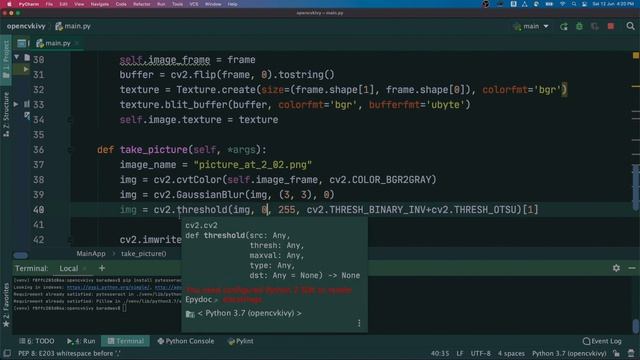Click the opencvkivy project breadcrumb

tap(26, 26)
